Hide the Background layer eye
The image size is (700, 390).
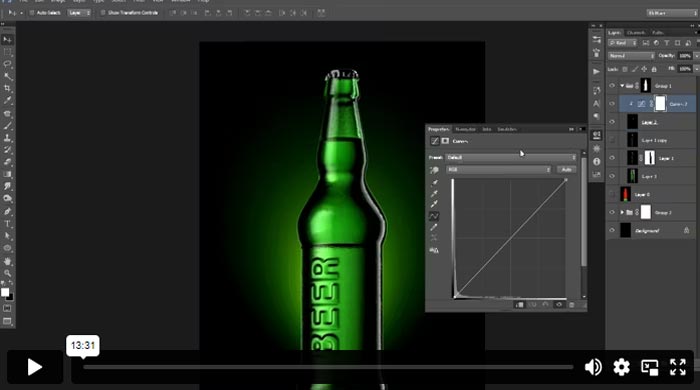pos(612,231)
